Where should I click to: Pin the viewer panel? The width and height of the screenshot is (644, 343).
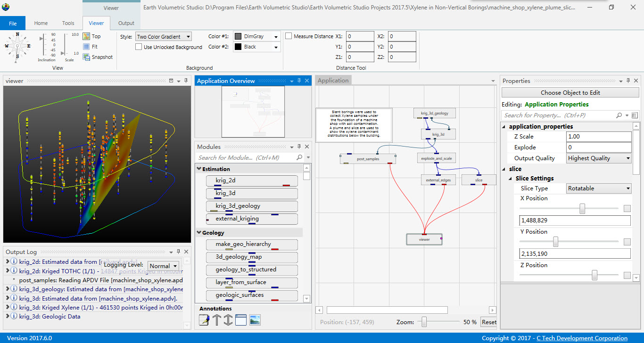point(186,81)
